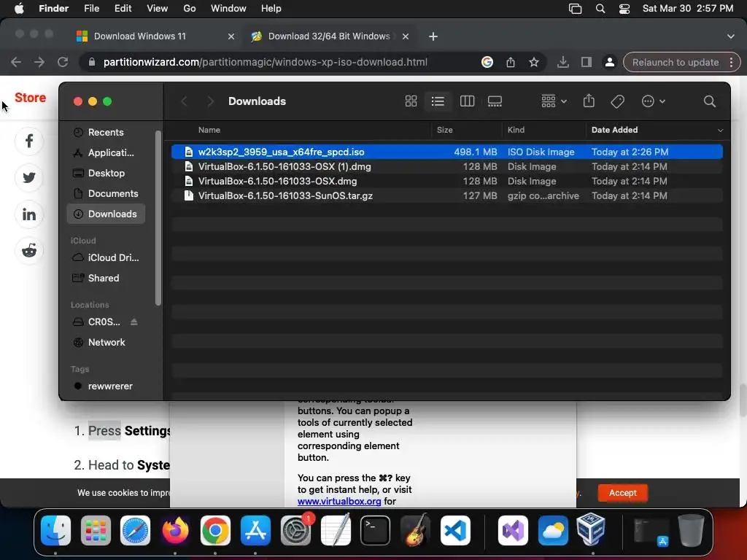Sort files by Kind column

point(516,130)
